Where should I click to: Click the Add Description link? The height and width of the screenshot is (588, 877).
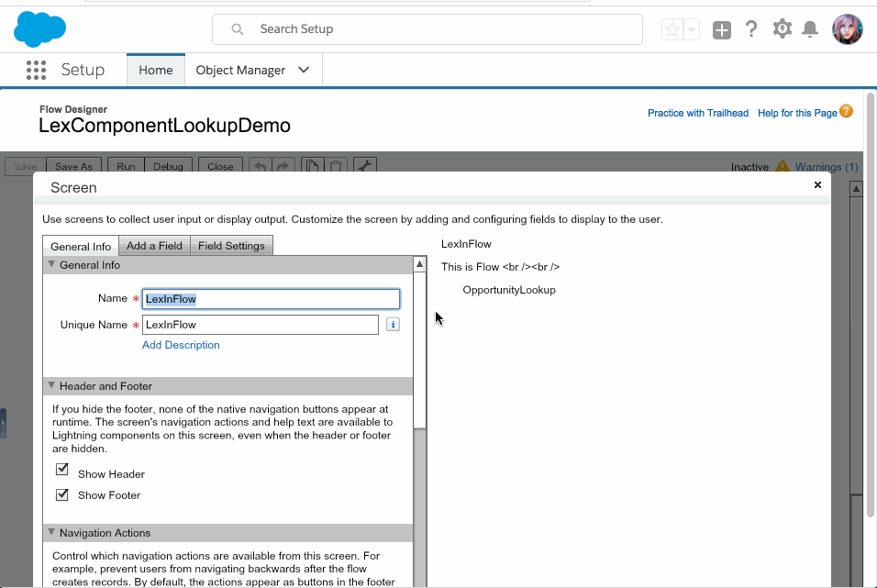pos(181,345)
